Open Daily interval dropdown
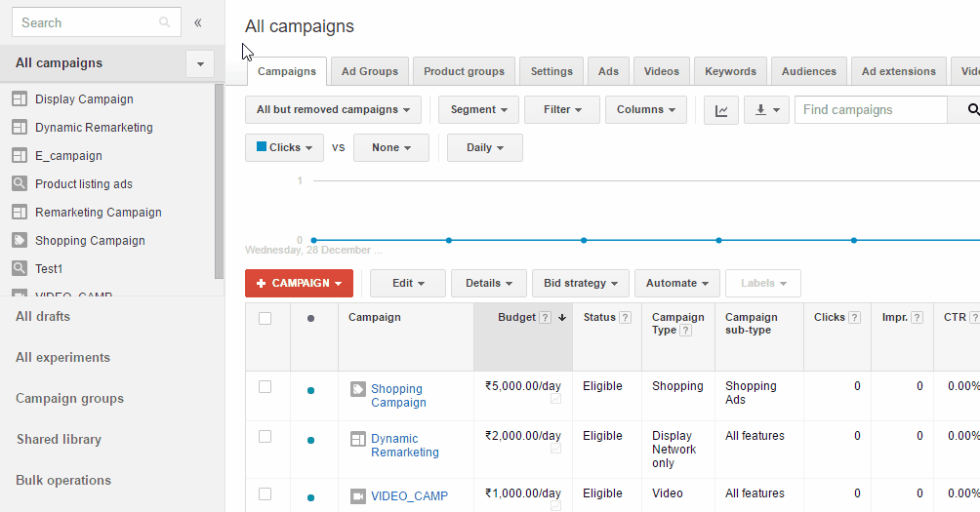Viewport: 980px width, 512px height. [485, 148]
